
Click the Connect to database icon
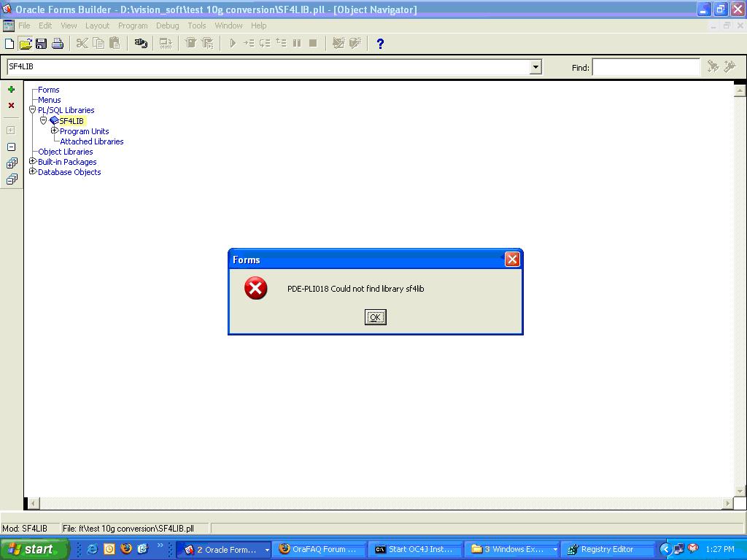[141, 44]
